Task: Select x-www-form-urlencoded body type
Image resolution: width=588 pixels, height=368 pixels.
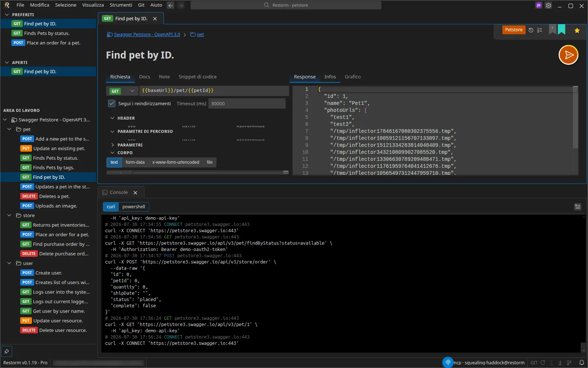Action: 176,162
